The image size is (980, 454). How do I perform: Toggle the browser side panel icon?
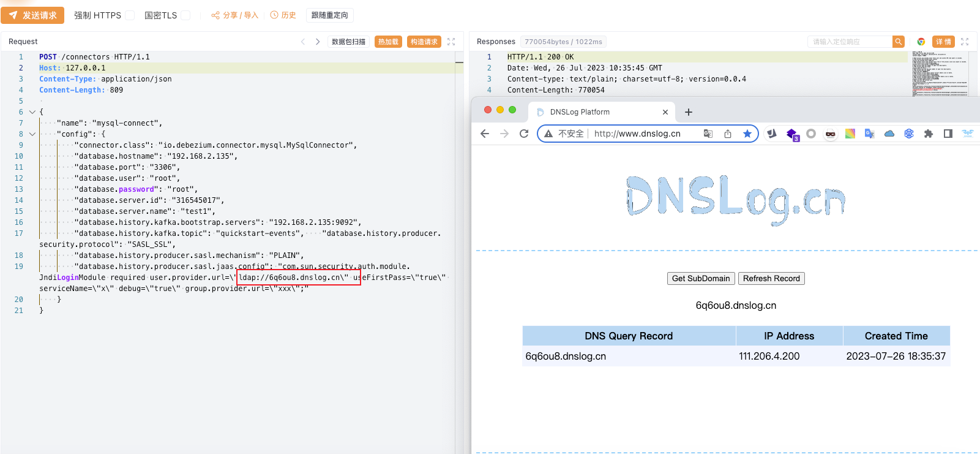click(948, 134)
